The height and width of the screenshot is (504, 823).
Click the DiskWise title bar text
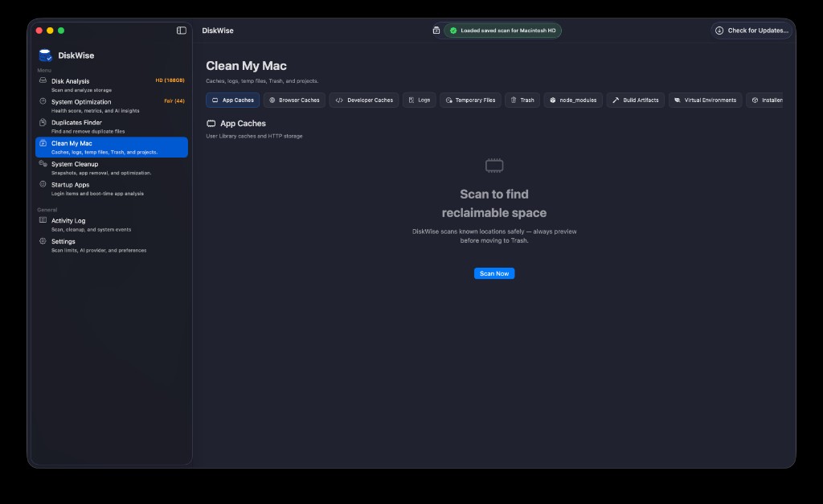tap(218, 31)
